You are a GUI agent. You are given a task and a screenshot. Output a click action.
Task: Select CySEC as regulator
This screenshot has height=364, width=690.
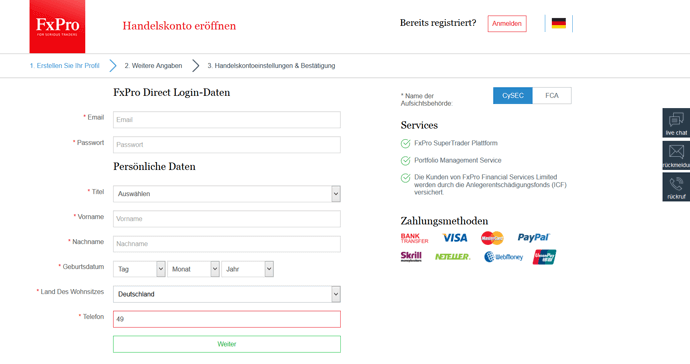point(513,96)
